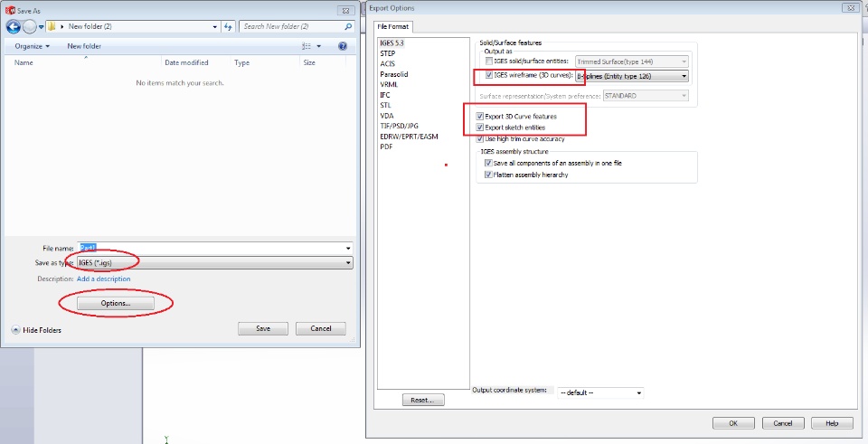Select PDF in format list

386,147
